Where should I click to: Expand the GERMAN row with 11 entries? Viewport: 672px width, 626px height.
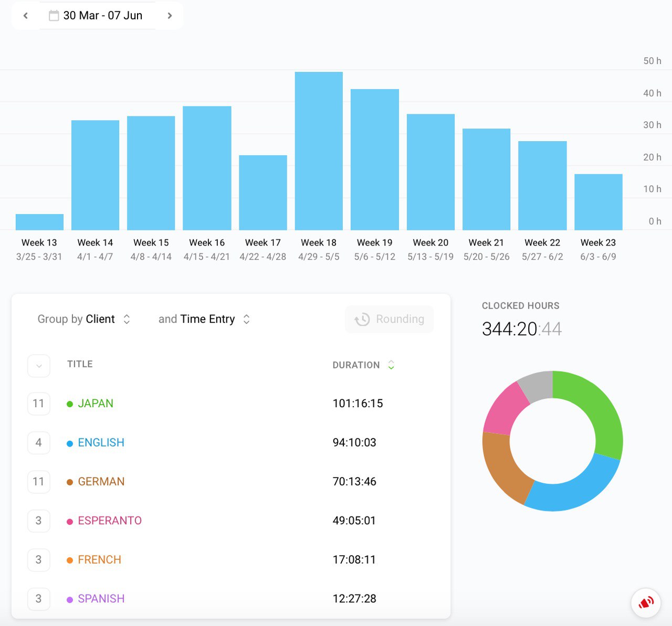click(39, 482)
